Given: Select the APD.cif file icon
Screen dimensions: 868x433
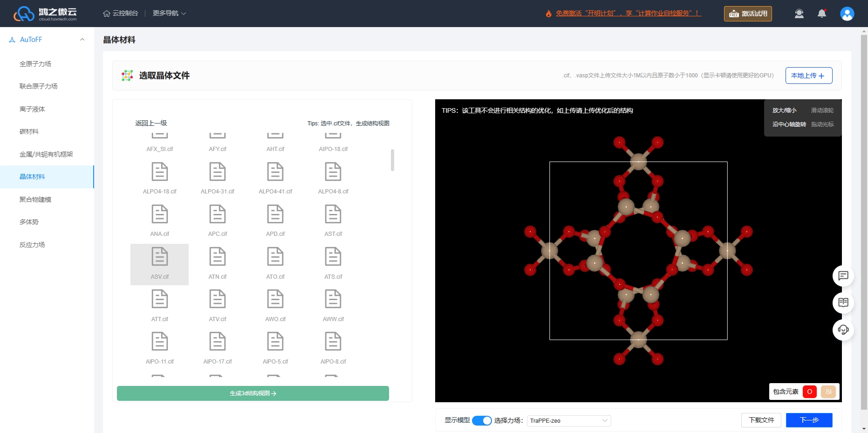Looking at the screenshot, I should point(275,214).
